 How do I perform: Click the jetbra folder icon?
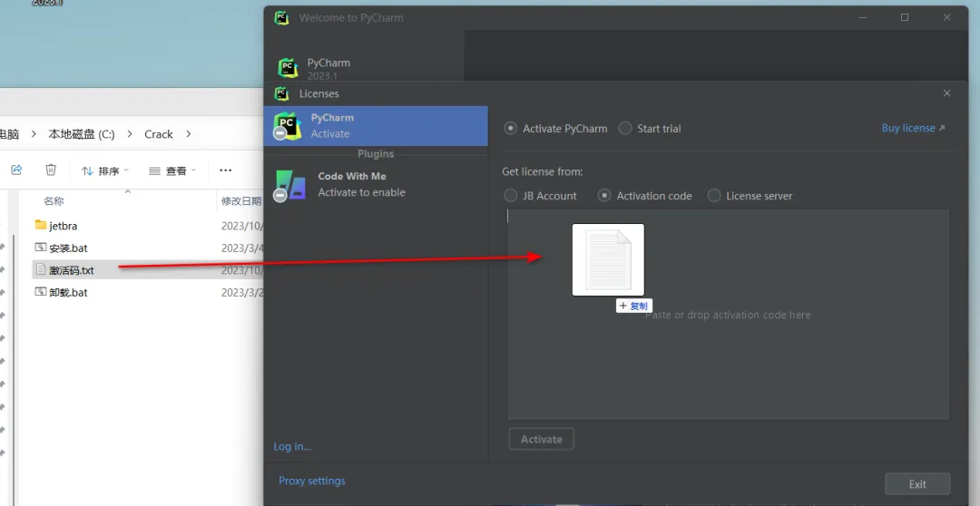click(x=41, y=225)
